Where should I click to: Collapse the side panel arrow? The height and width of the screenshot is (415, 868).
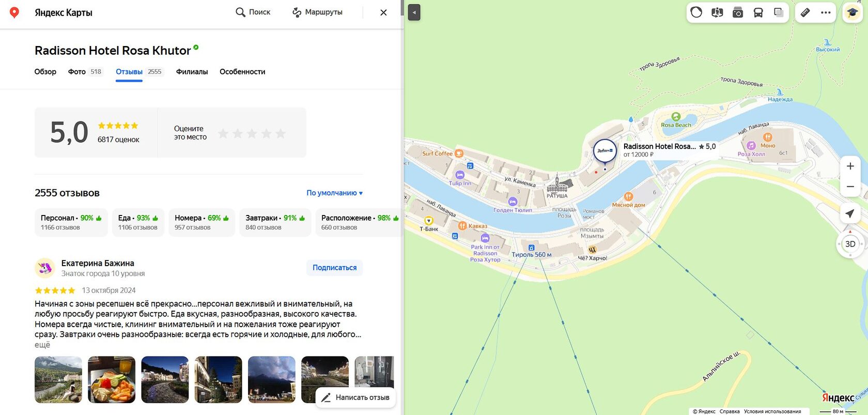click(414, 12)
